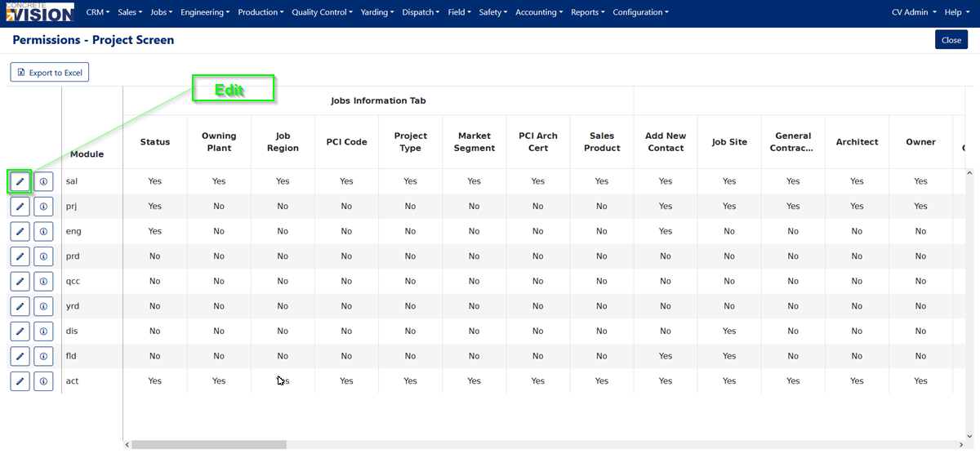
Task: Click the Job Region column header
Action: click(283, 142)
